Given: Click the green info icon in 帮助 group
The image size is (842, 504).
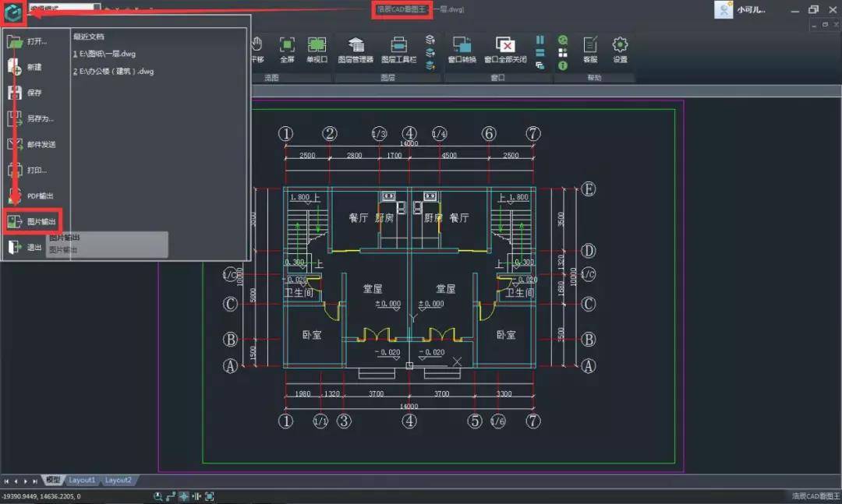Looking at the screenshot, I should 563,65.
